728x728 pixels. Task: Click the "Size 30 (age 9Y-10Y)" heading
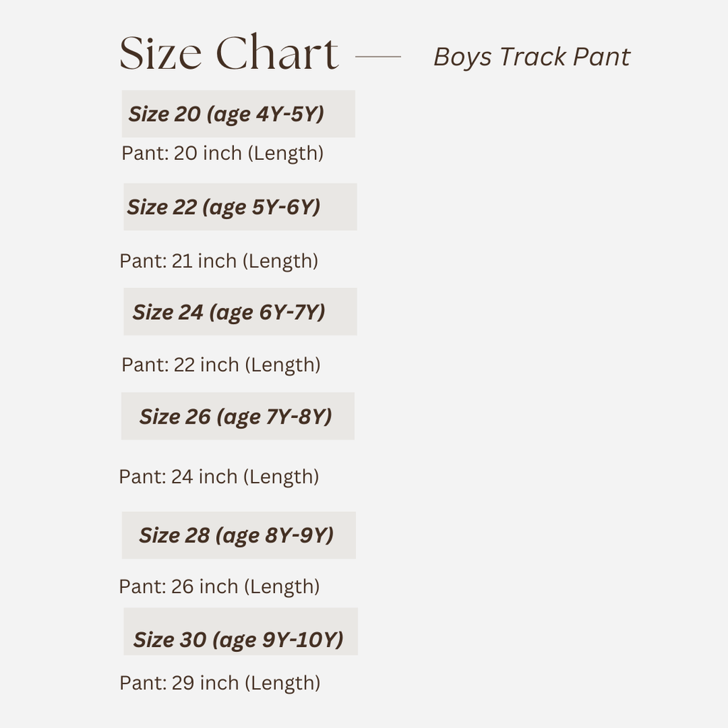coord(238,640)
